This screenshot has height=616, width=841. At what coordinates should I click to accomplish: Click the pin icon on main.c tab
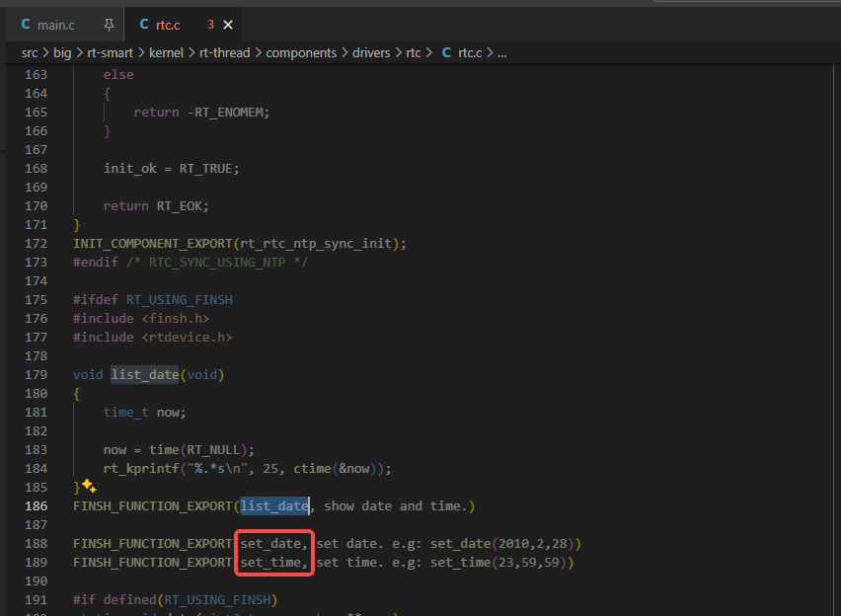coord(109,24)
